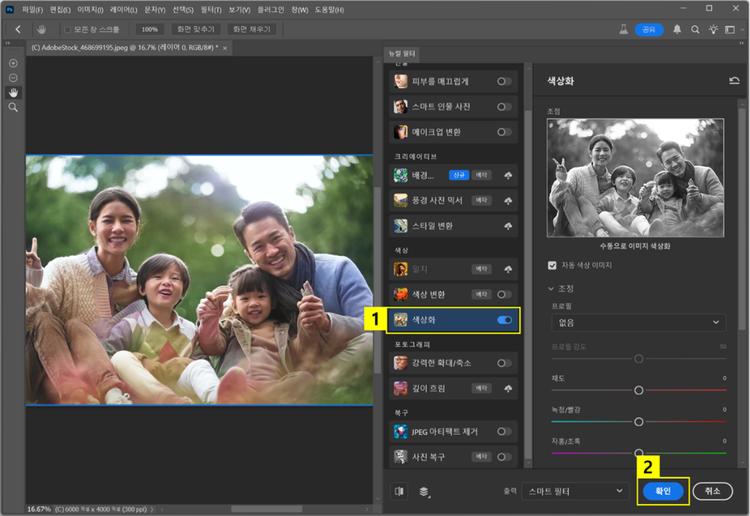The width and height of the screenshot is (750, 516).
Task: Enable the 피부를 매끄럽게 filter toggle
Action: pyautogui.click(x=504, y=81)
